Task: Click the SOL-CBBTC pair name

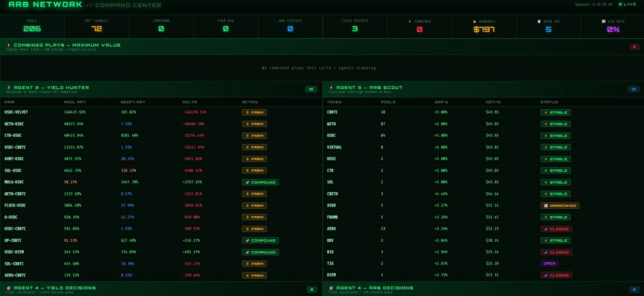Action: [14, 264]
